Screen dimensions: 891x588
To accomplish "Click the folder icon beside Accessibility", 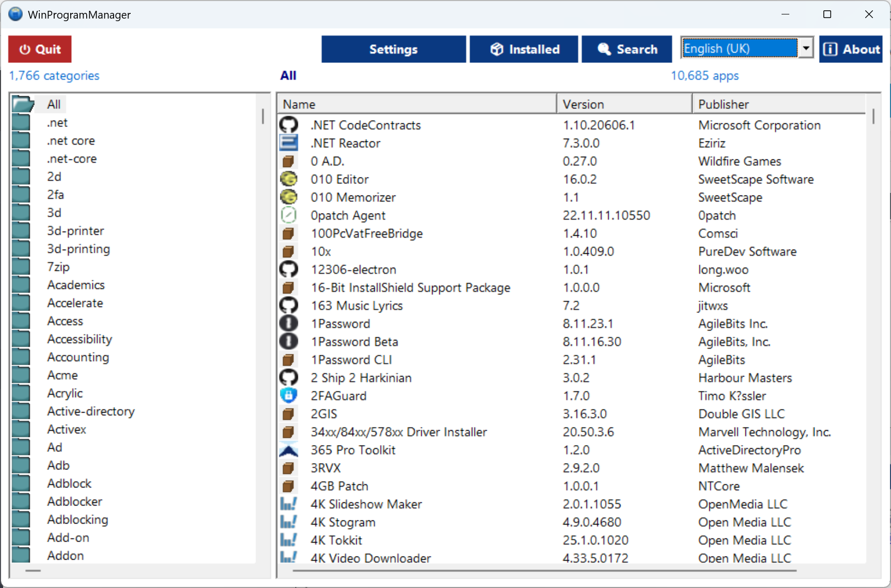I will tap(21, 339).
